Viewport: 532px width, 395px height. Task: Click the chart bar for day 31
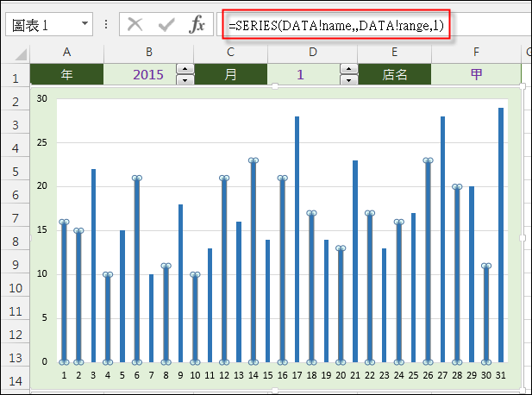click(501, 235)
